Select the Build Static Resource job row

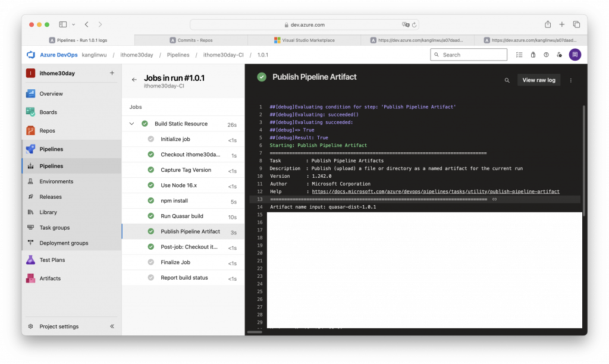[183, 124]
